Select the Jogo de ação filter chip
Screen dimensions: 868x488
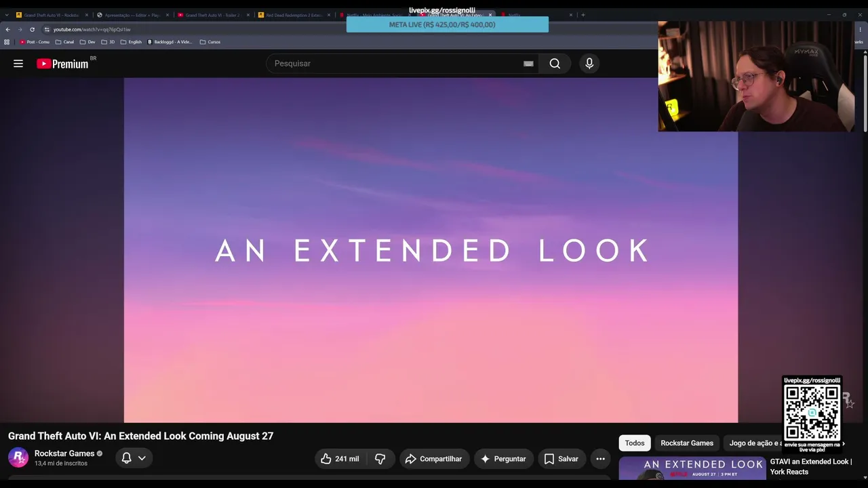tap(754, 443)
